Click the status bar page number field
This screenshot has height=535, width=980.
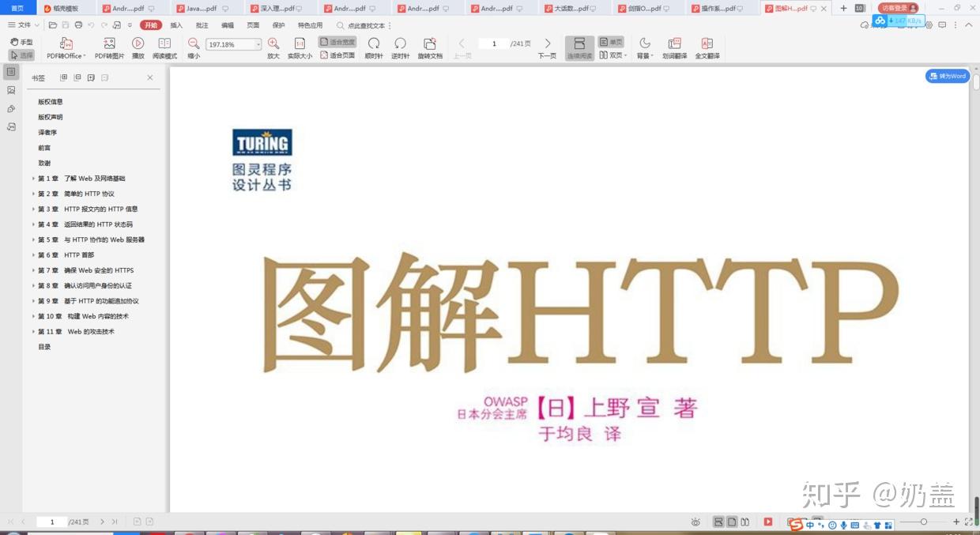pos(52,522)
